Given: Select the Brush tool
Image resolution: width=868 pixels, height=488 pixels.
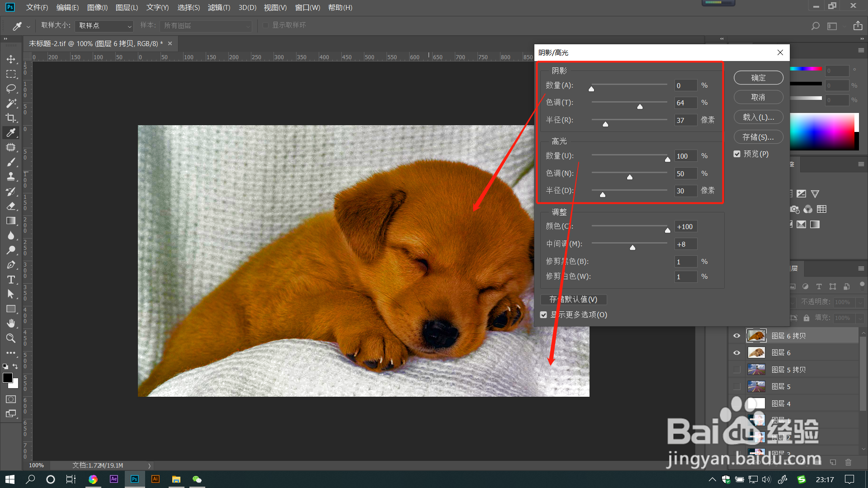Looking at the screenshot, I should point(11,162).
